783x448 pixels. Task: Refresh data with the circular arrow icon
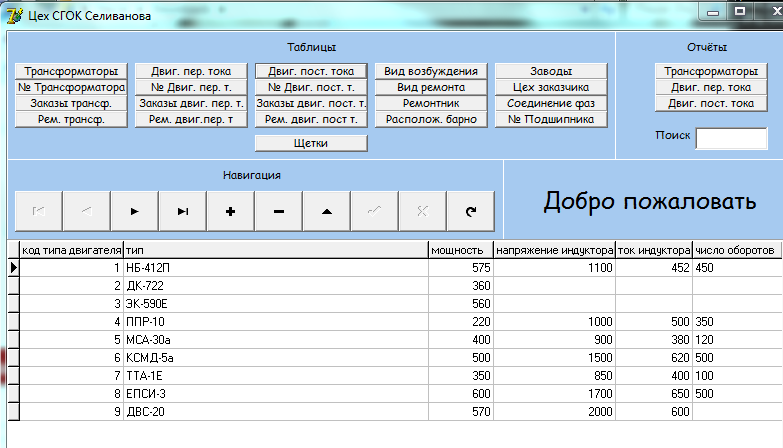tap(470, 211)
